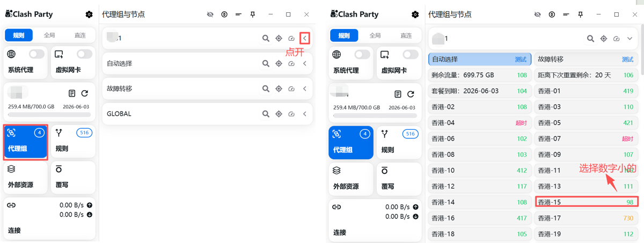Viewport: 644px width, 243px height.
Task: Switch to 直连 mode tab in right window
Action: point(406,35)
